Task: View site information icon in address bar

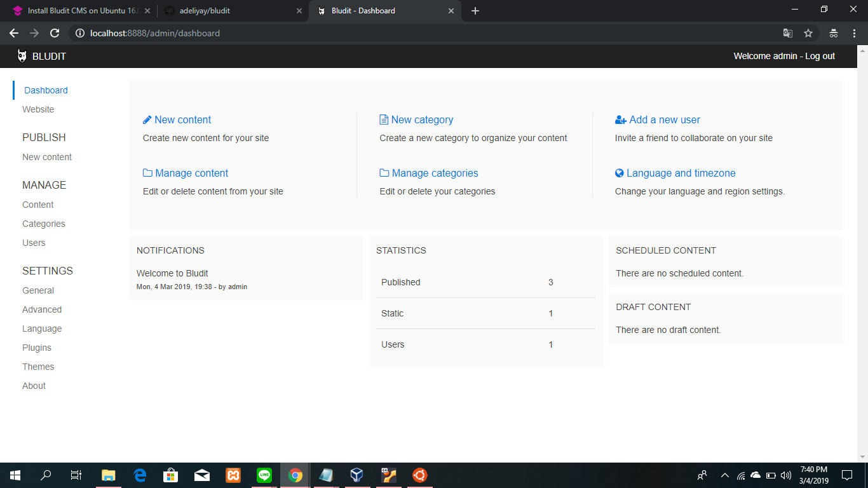Action: tap(80, 33)
